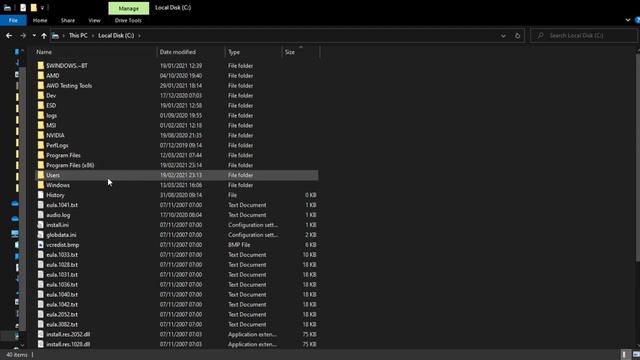Go forward with the Forward arrow
Viewport: 640px width, 360px height.
pos(23,36)
